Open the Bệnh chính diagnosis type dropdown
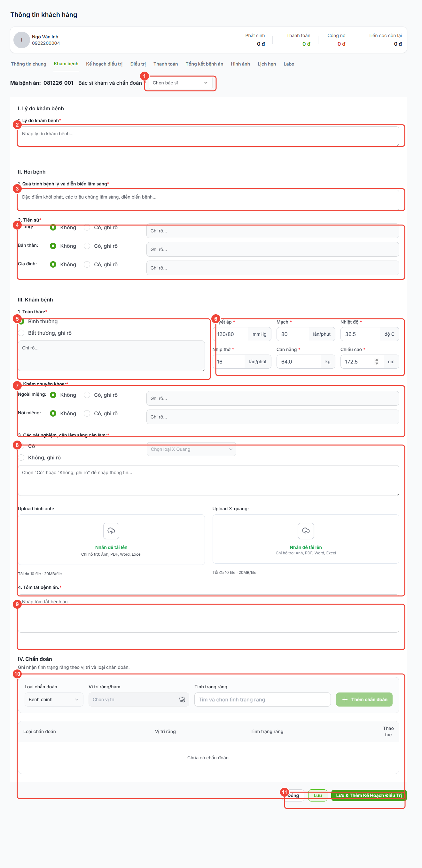 tap(54, 700)
